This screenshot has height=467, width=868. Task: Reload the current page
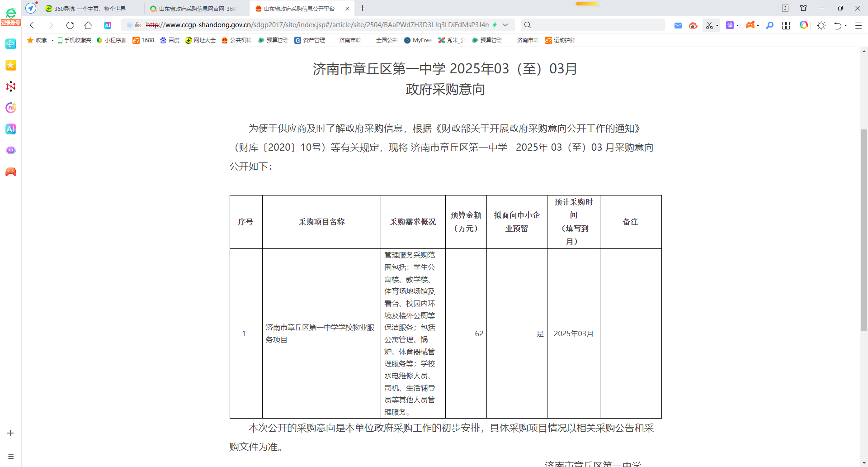click(70, 25)
